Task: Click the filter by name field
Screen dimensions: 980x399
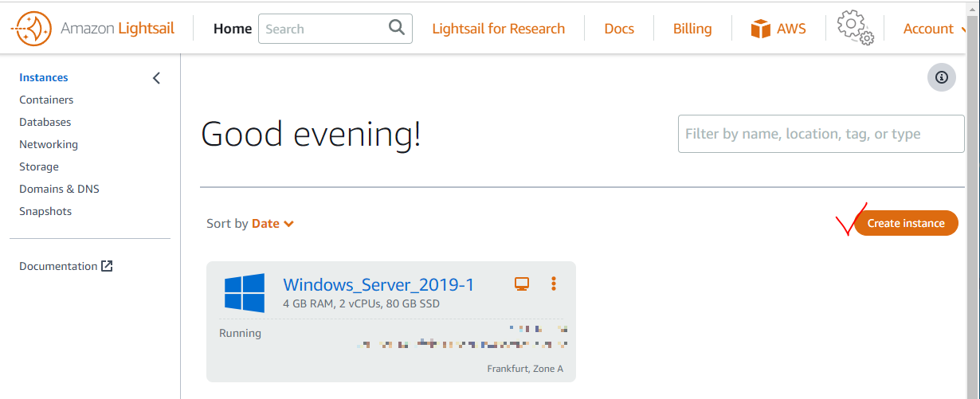Action: coord(821,134)
